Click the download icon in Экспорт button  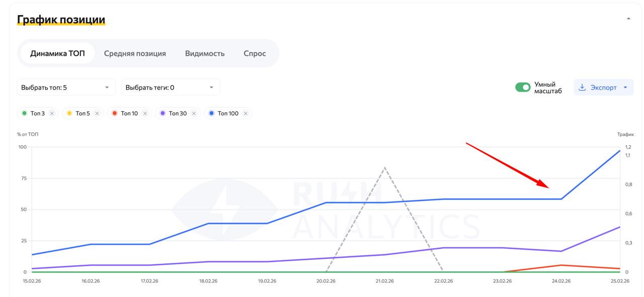[x=582, y=88]
